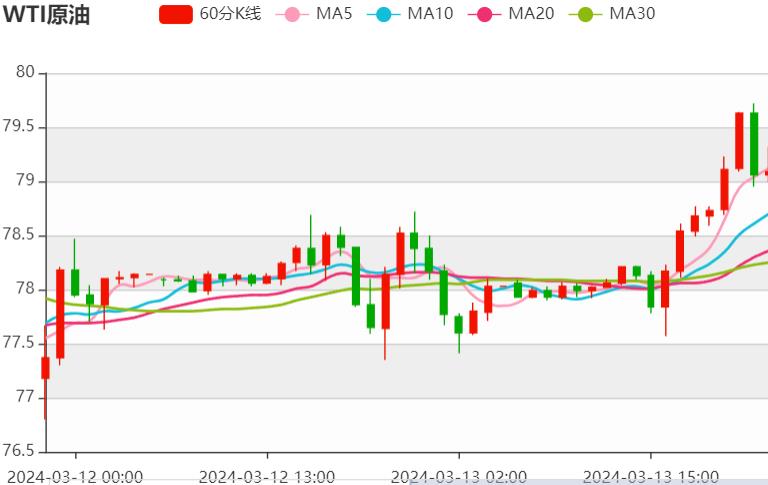Click the tall red candle peaking near 79.65
The width and height of the screenshot is (768, 485).
click(739, 141)
